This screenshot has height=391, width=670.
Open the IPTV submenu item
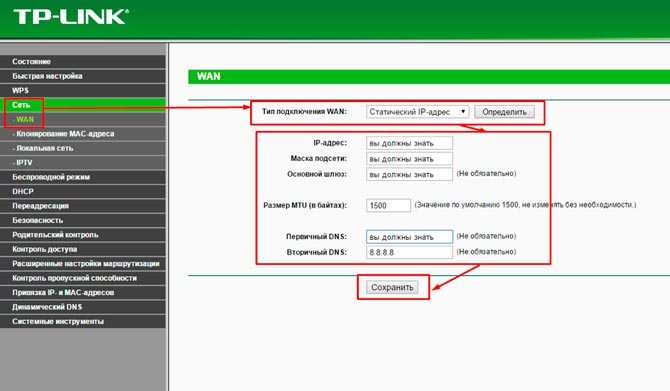83,163
